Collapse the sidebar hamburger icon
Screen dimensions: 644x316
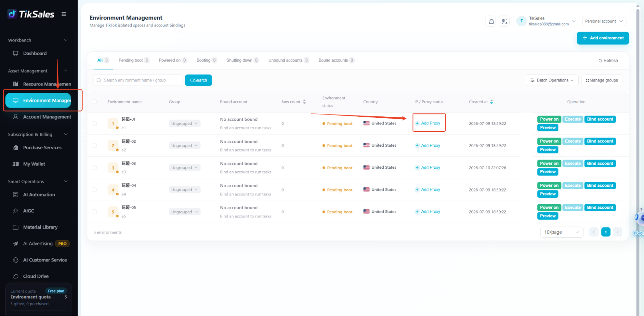[x=64, y=14]
